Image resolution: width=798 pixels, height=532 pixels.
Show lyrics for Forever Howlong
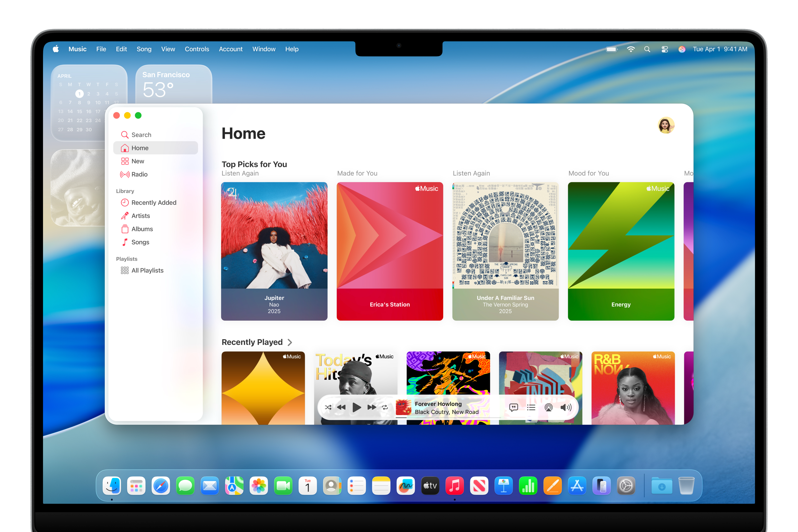[514, 407]
